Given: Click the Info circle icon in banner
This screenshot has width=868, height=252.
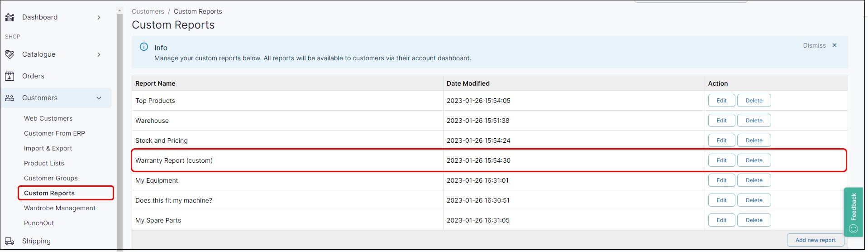Looking at the screenshot, I should [x=144, y=47].
